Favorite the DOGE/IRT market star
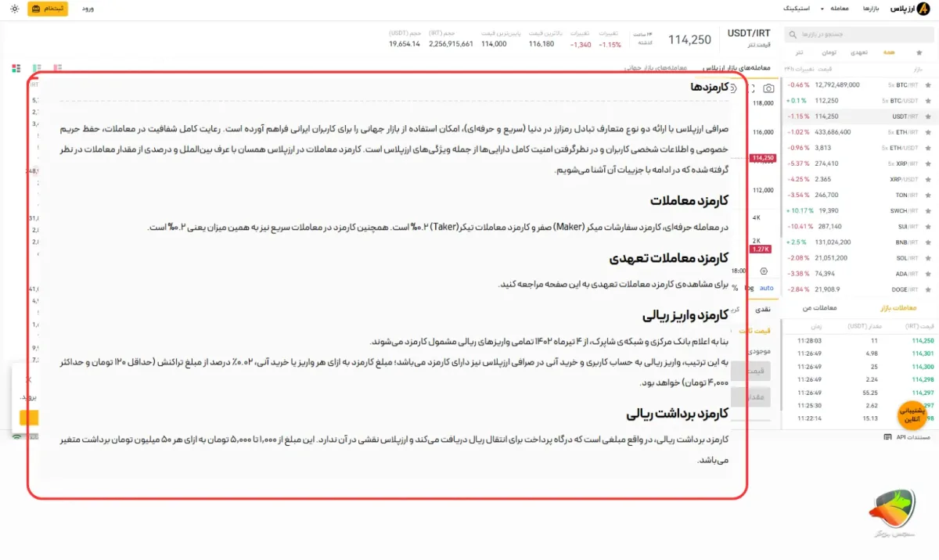939x560 pixels. pos(929,289)
